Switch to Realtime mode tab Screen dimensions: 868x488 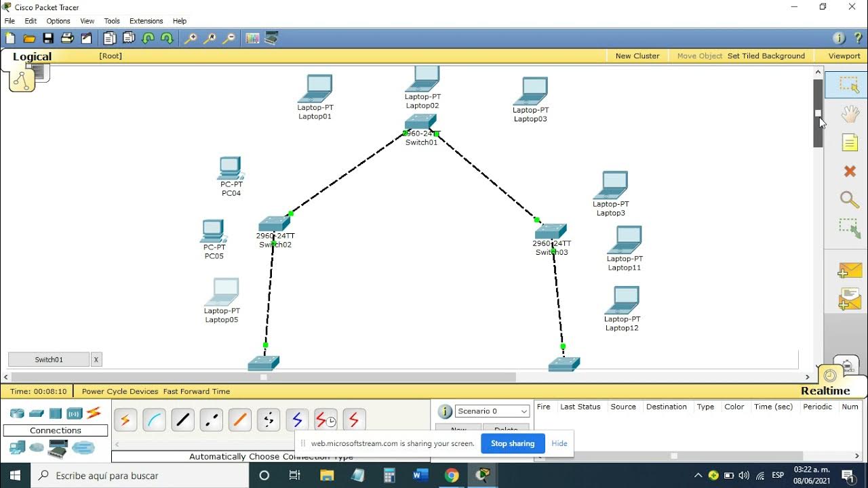[x=825, y=391]
